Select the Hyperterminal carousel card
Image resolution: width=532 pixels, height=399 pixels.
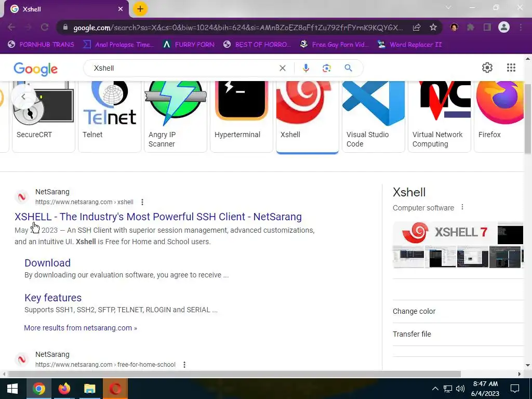point(242,116)
